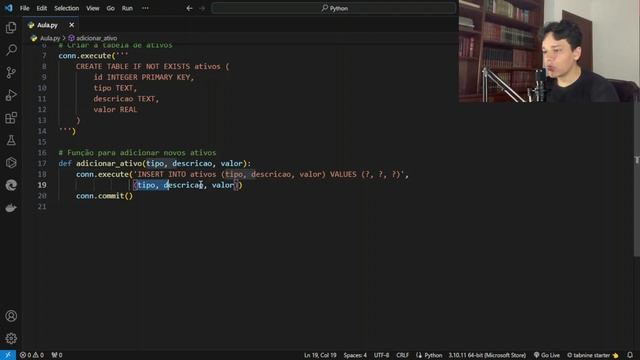Open Source Control view
This screenshot has width=640, height=360.
(x=11, y=73)
